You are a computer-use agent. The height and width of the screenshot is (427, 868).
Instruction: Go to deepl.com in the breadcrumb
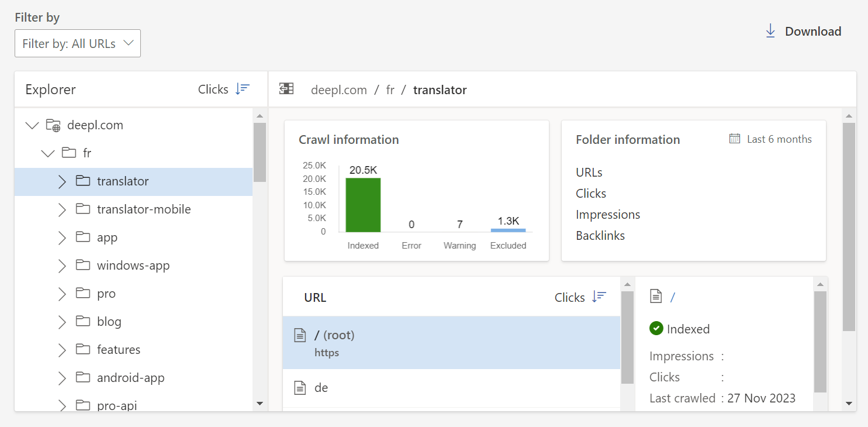click(x=339, y=90)
